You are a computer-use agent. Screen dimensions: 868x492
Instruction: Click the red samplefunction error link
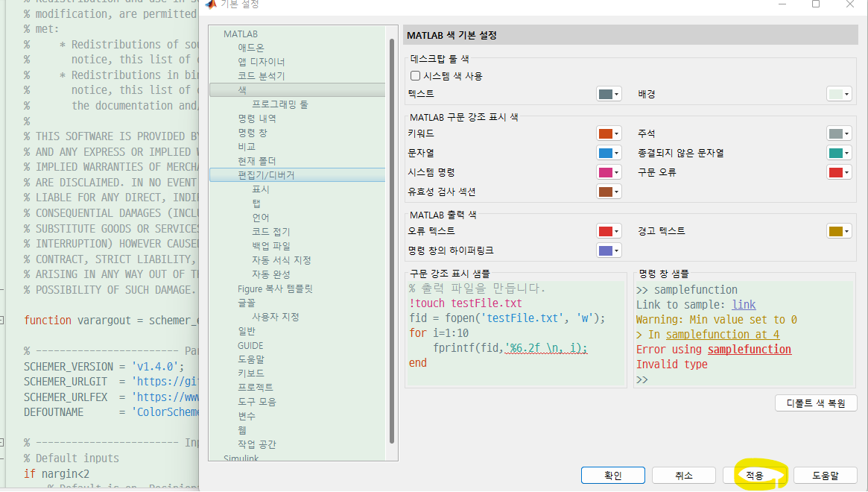pos(749,350)
